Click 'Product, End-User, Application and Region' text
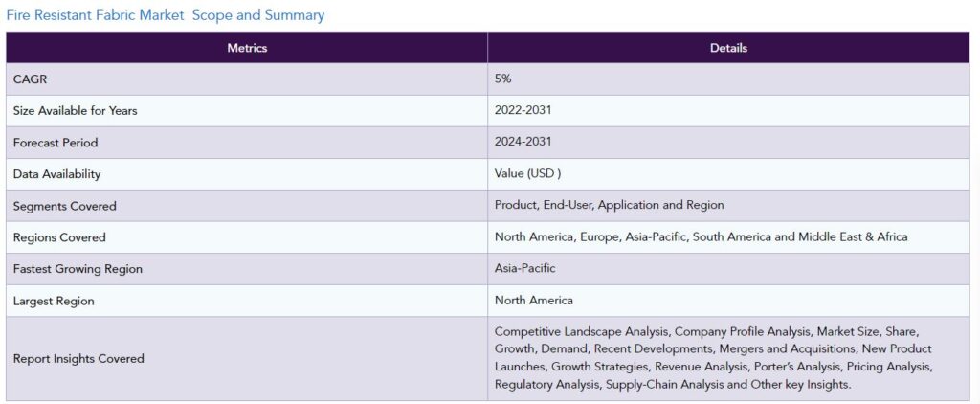980x404 pixels. tap(610, 205)
